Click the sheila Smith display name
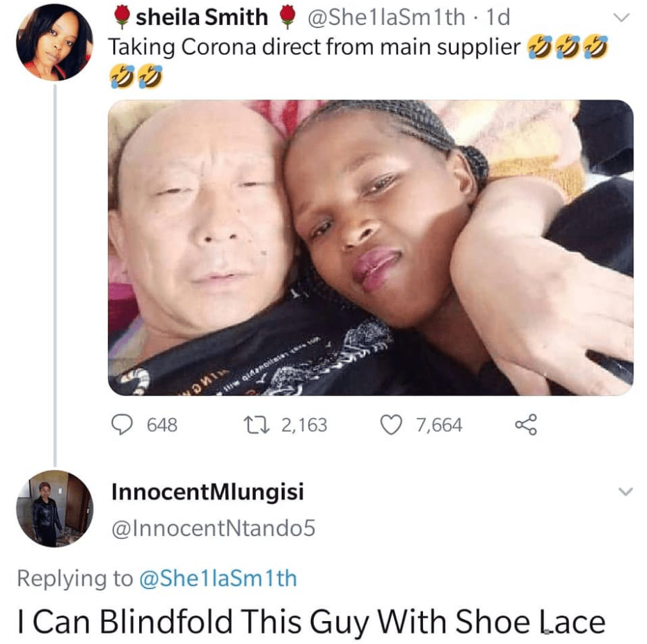The height and width of the screenshot is (644, 647). click(x=202, y=17)
